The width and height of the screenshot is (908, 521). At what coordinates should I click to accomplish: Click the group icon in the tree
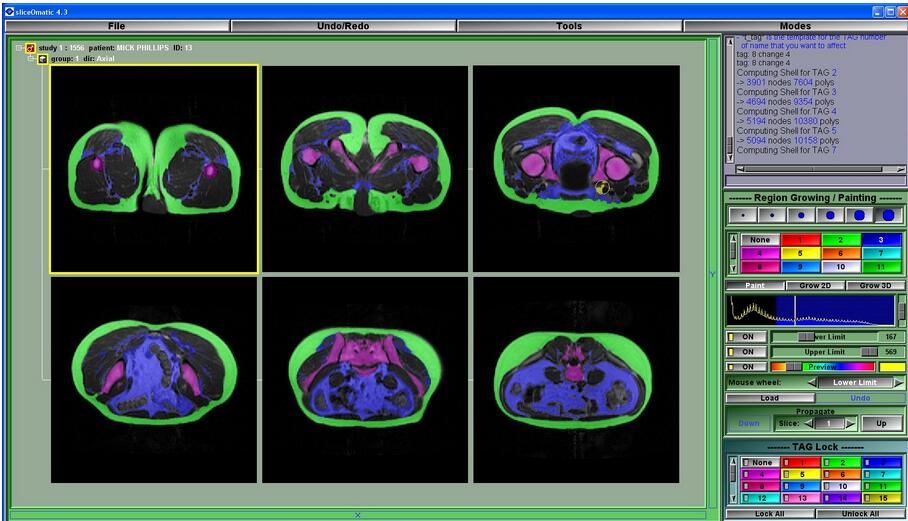pyautogui.click(x=42, y=59)
